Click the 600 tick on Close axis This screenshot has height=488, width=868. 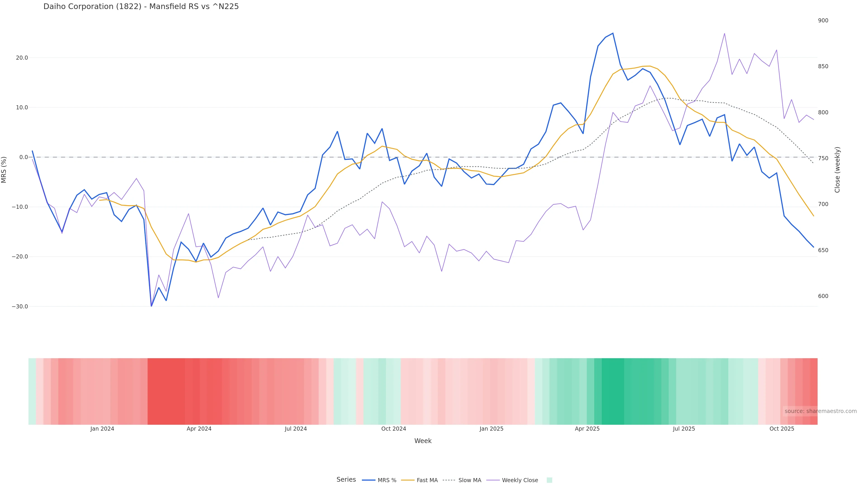[823, 296]
